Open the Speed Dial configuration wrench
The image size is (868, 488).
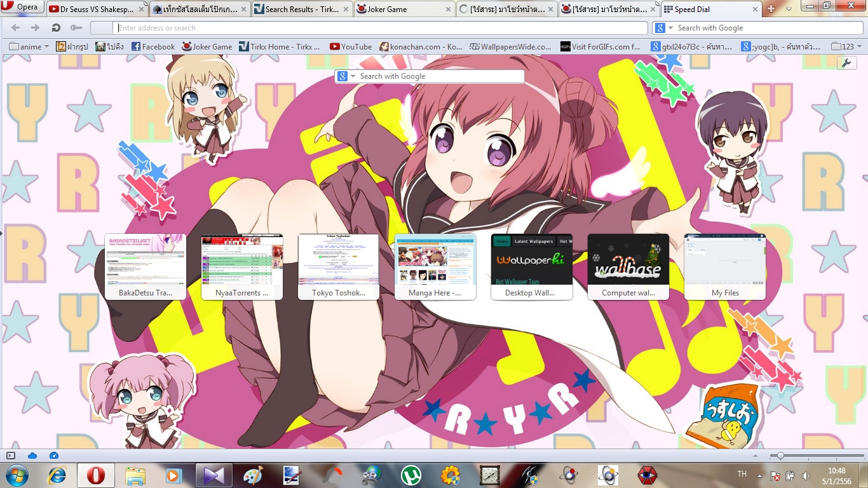point(847,63)
